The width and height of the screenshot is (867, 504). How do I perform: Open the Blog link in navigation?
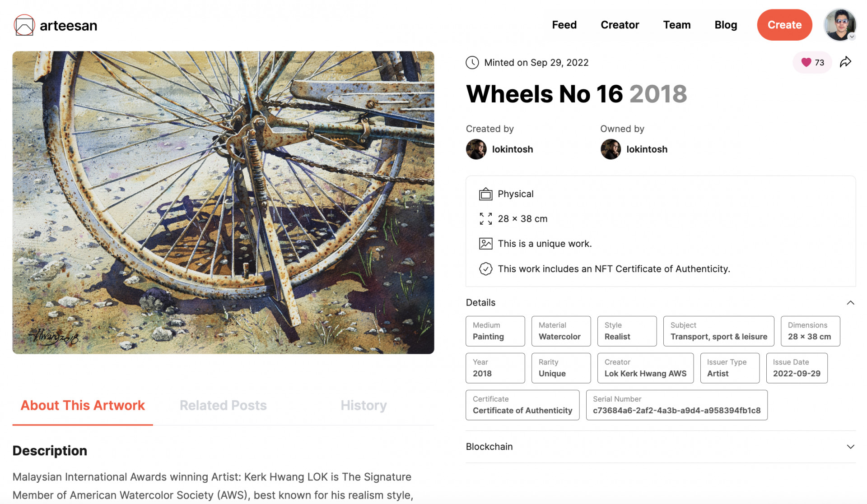click(726, 25)
